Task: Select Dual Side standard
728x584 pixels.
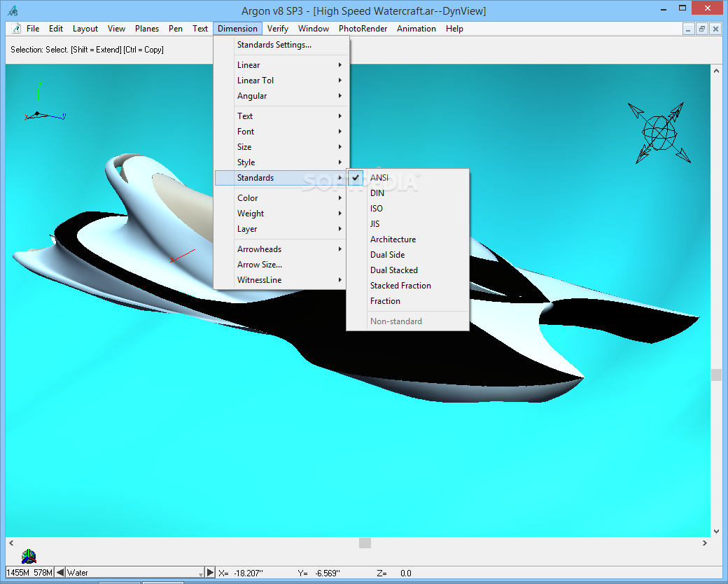Action: click(407, 255)
